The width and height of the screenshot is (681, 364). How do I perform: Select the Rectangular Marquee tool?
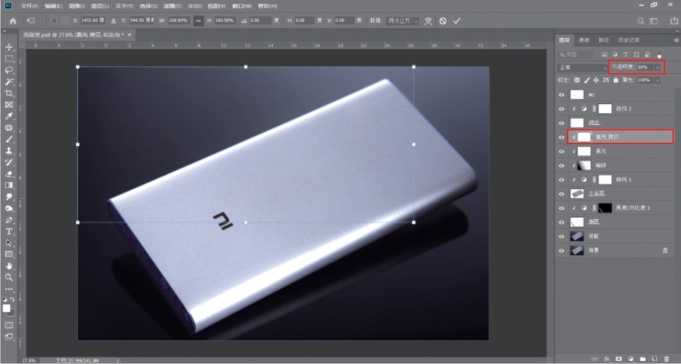9,59
